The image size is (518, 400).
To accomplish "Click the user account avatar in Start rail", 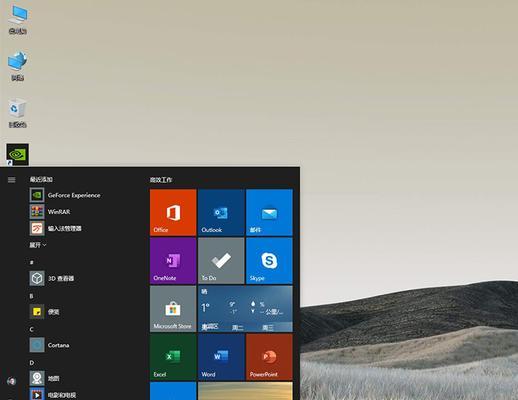I will click(12, 381).
